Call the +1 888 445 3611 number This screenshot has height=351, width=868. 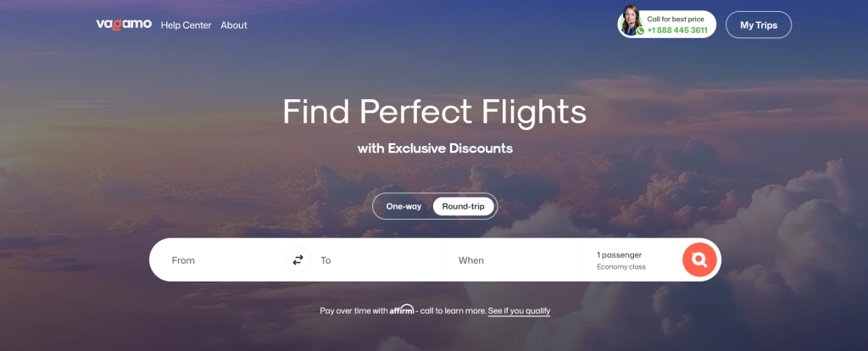pyautogui.click(x=677, y=31)
